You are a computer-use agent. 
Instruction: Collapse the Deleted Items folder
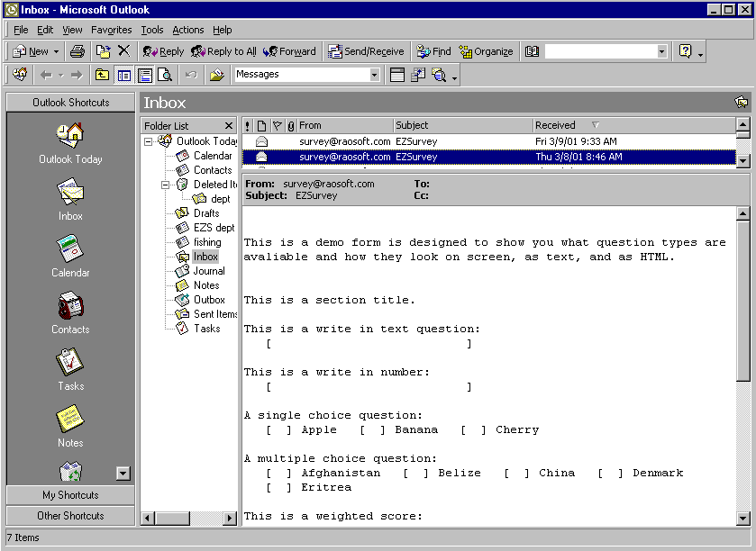click(x=166, y=185)
